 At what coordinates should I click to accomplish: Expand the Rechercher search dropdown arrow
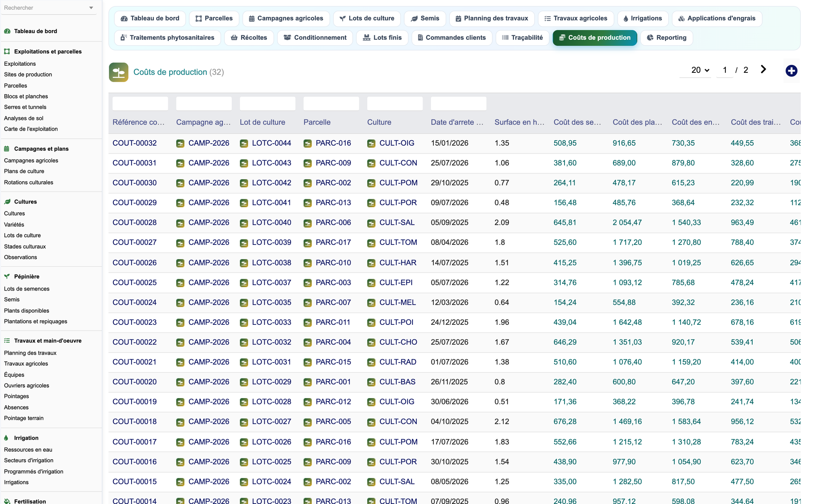coord(91,8)
